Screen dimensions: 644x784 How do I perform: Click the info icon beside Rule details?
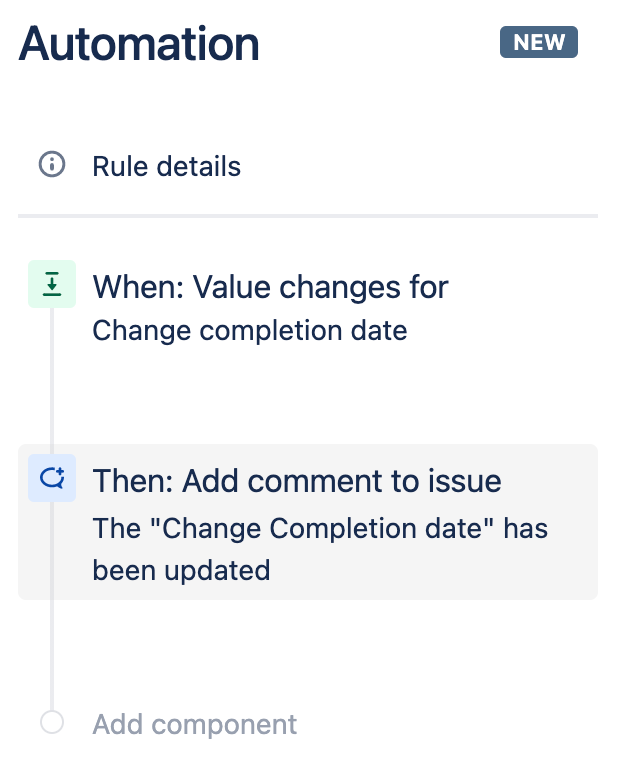coord(52,164)
